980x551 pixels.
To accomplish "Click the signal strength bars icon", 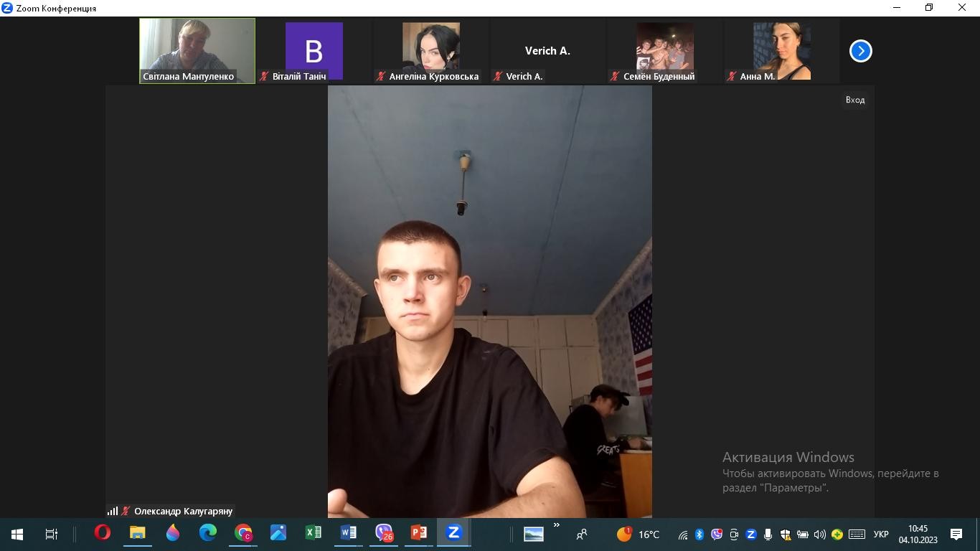I will [113, 511].
